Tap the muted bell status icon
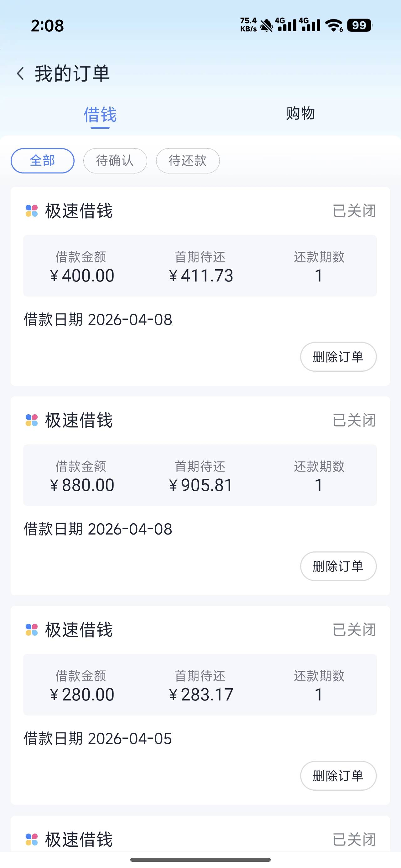 (266, 25)
